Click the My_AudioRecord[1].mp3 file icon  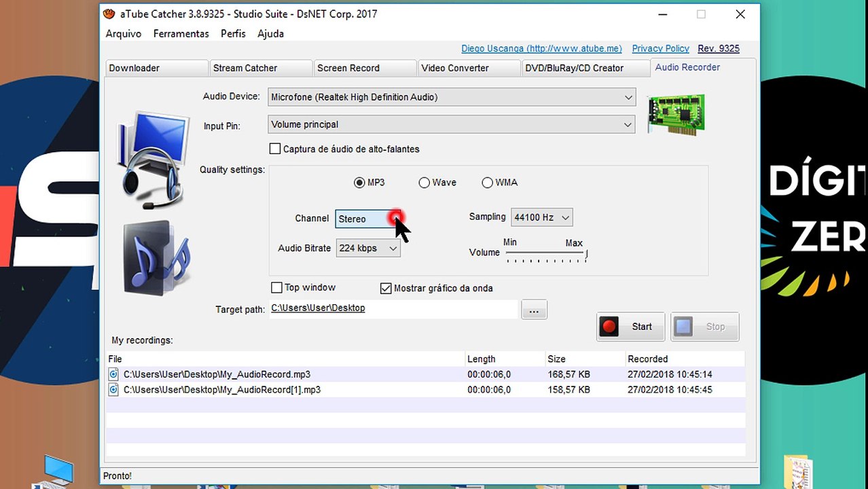point(114,390)
